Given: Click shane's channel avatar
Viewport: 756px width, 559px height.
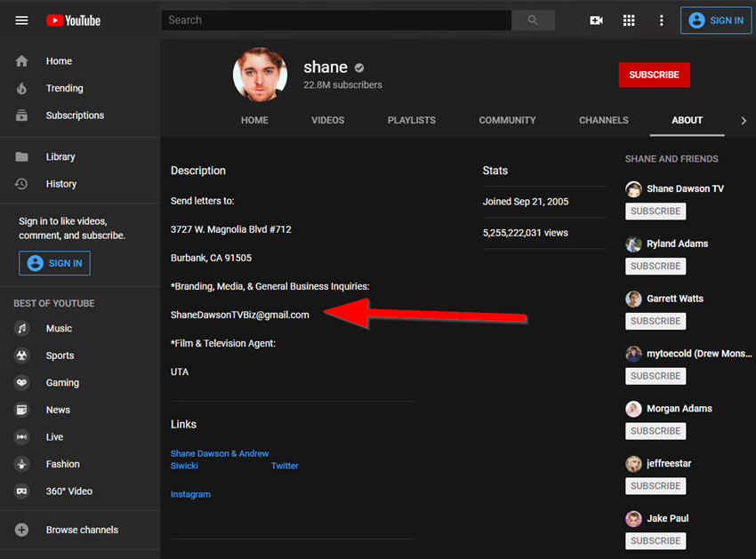Looking at the screenshot, I should pyautogui.click(x=261, y=75).
